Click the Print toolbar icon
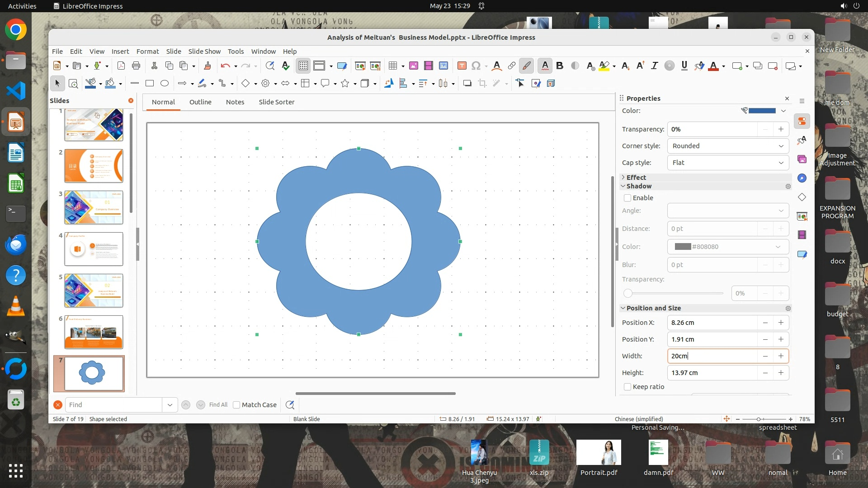This screenshot has width=868, height=488. click(x=136, y=66)
